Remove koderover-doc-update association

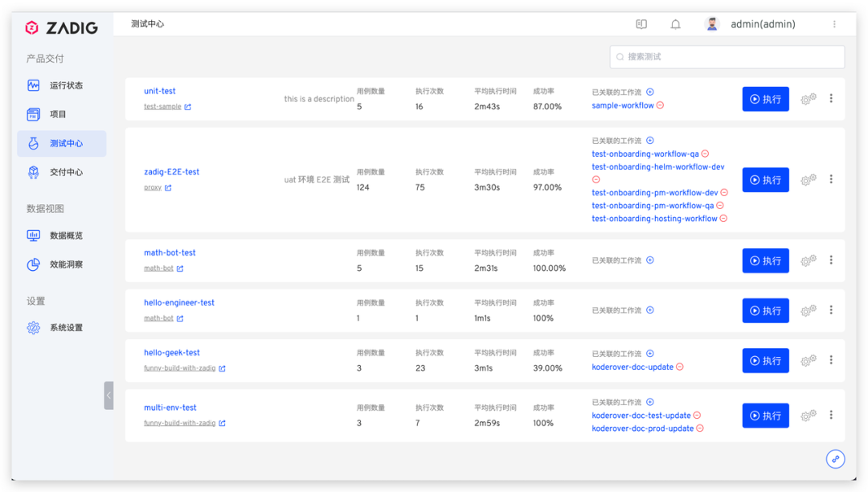[x=680, y=367]
